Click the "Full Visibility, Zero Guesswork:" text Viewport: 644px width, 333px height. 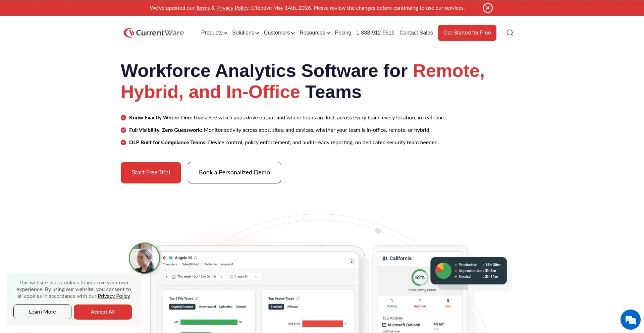click(166, 130)
